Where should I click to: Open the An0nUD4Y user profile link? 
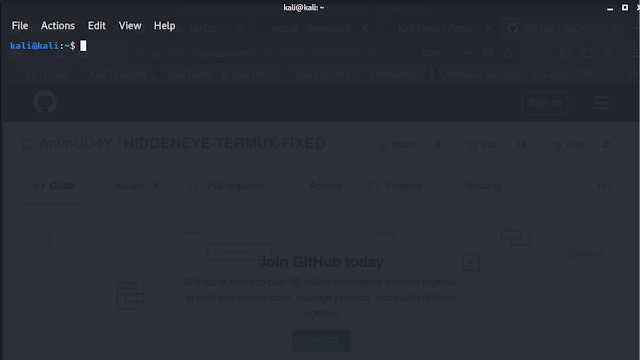(x=76, y=144)
